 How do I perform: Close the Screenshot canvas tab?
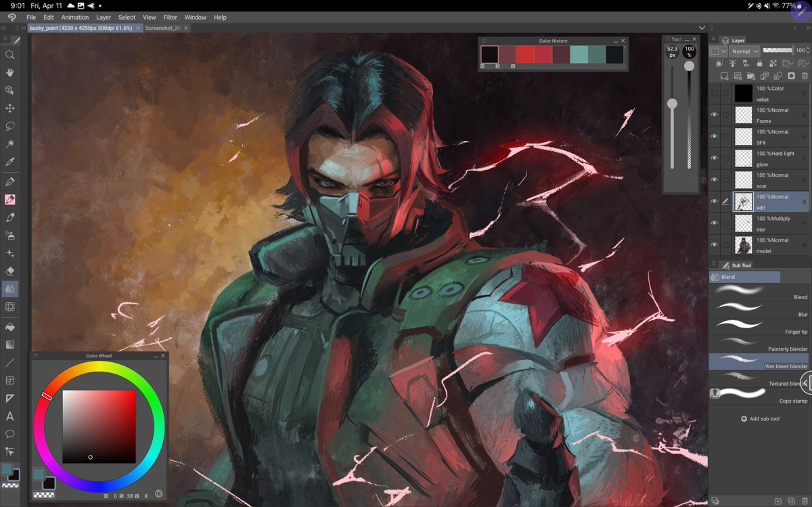187,28
